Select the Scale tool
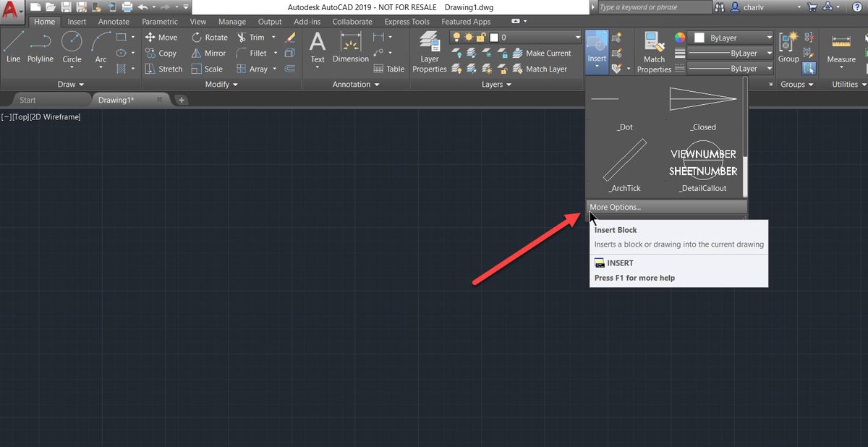The image size is (868, 447). 207,69
